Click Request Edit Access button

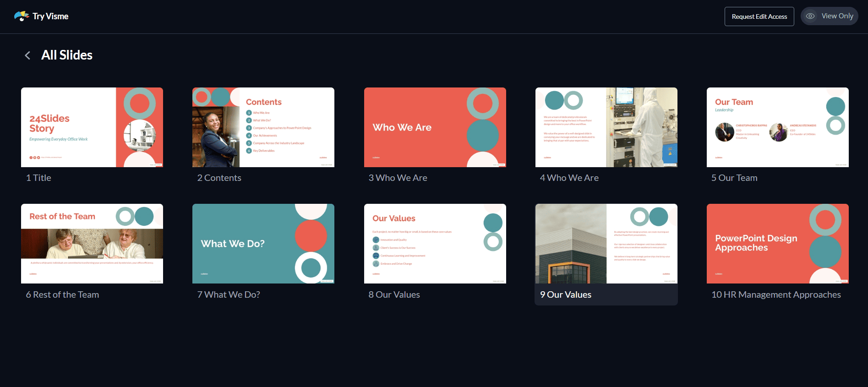(759, 16)
